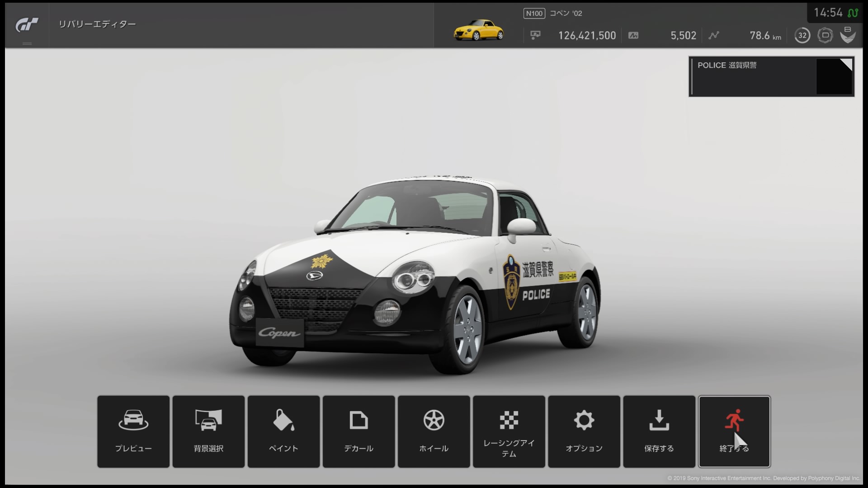Click the driver rating D badge
The height and width of the screenshot is (488, 868).
pyautogui.click(x=825, y=35)
